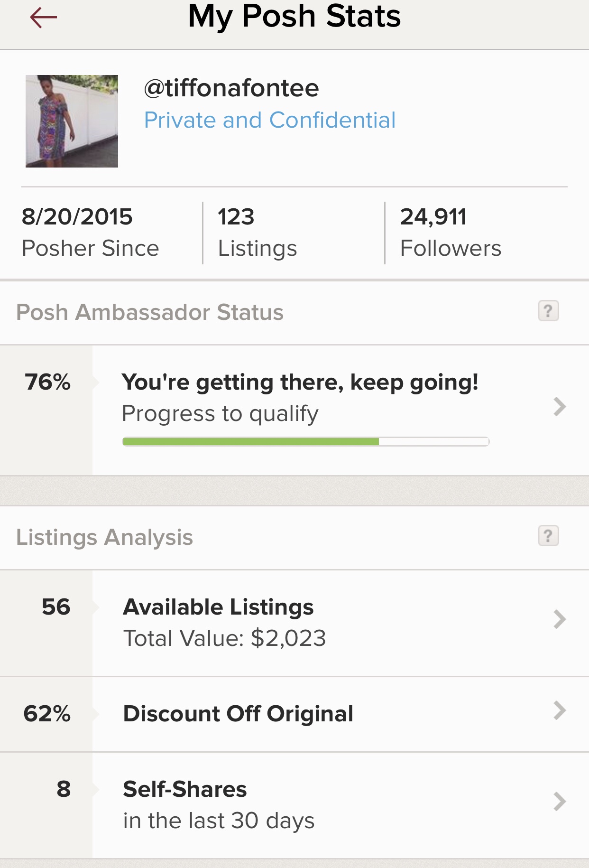Viewport: 589px width, 868px height.
Task: Expand Available Listings chevron arrow
Action: 560,619
